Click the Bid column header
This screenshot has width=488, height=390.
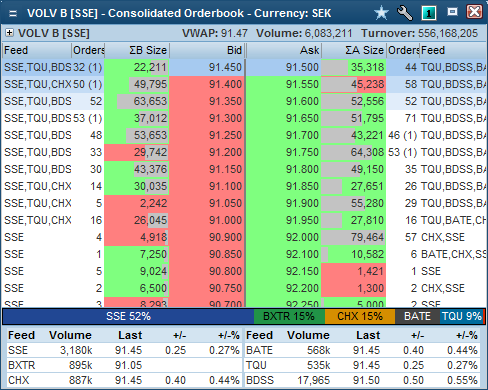[x=207, y=50]
